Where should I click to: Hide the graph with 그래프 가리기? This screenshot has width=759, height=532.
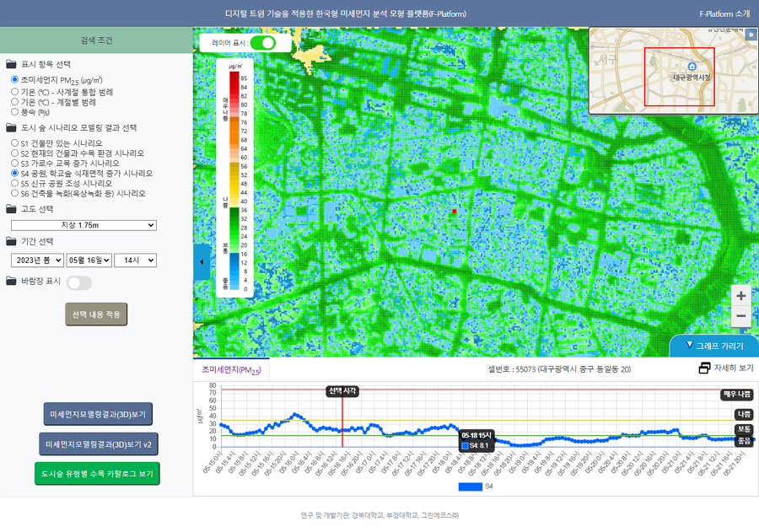point(714,346)
